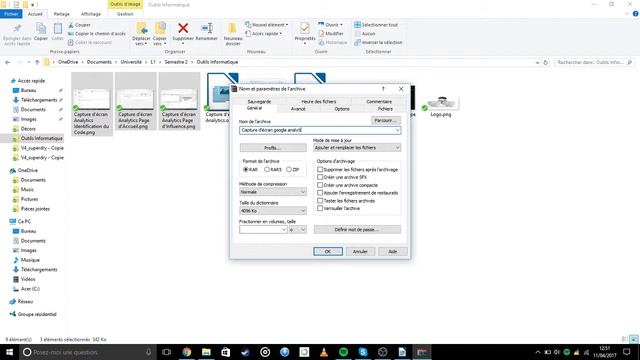Select the ZIP format radio button
Screen dimensions: 640x360
(289, 169)
